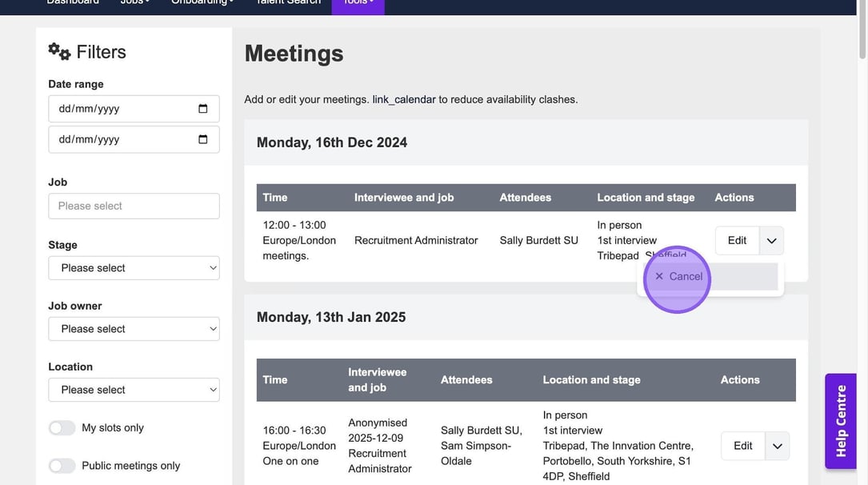
Task: Open calendar picker on second date field
Action: pos(202,139)
